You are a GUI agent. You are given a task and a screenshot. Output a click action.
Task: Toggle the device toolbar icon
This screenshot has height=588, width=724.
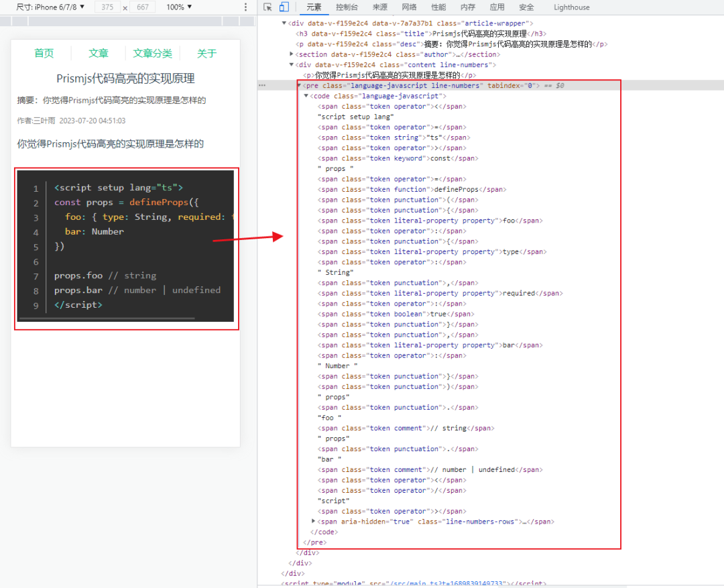[x=284, y=7]
